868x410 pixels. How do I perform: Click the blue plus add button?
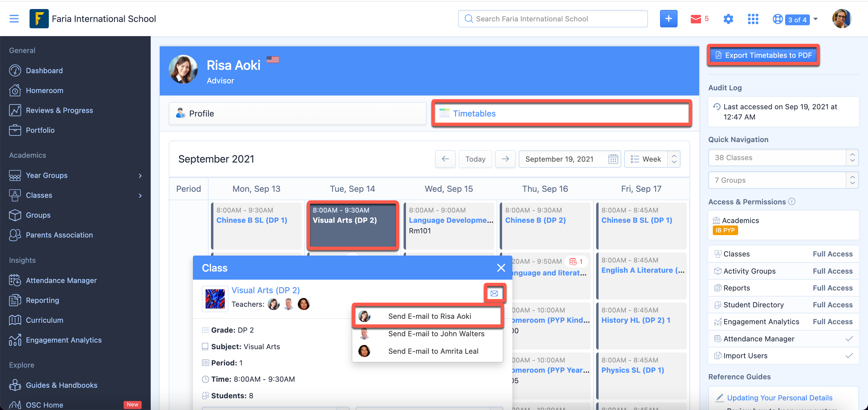click(668, 19)
